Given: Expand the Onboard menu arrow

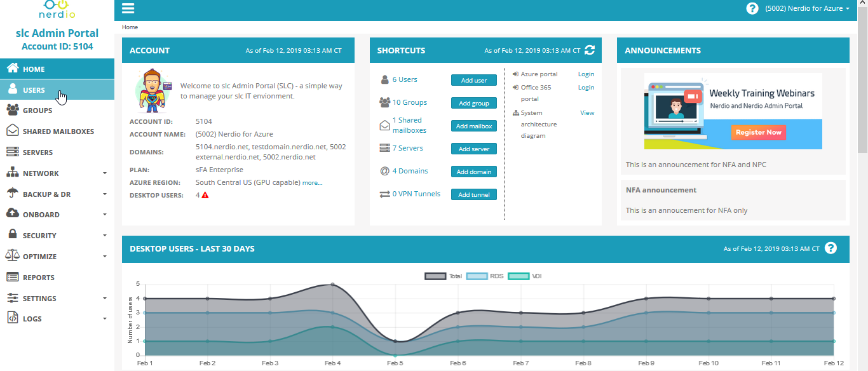Looking at the screenshot, I should coord(105,214).
